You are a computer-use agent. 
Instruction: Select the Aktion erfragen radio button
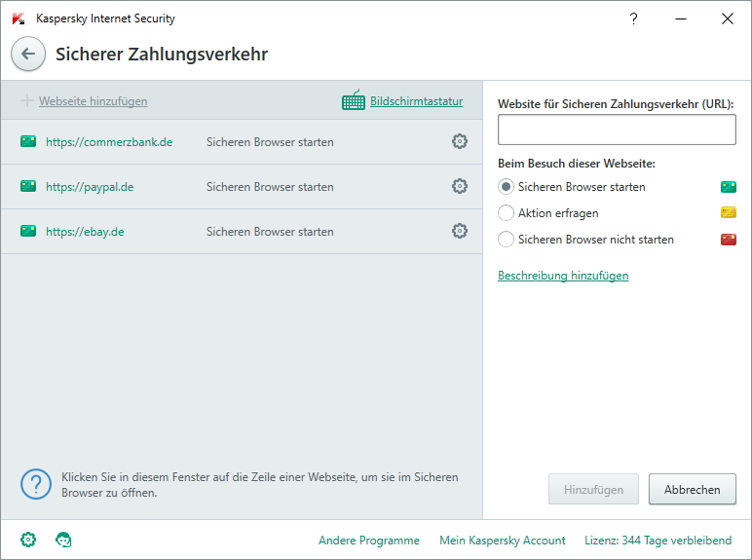pos(506,213)
